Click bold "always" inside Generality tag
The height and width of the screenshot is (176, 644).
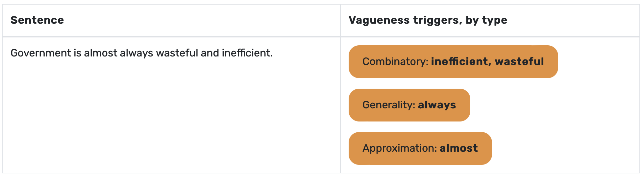pyautogui.click(x=437, y=105)
